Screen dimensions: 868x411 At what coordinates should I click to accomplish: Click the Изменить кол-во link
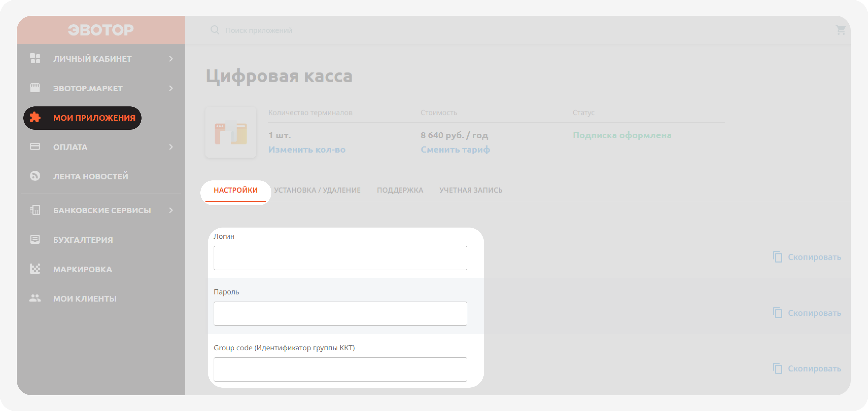point(307,150)
